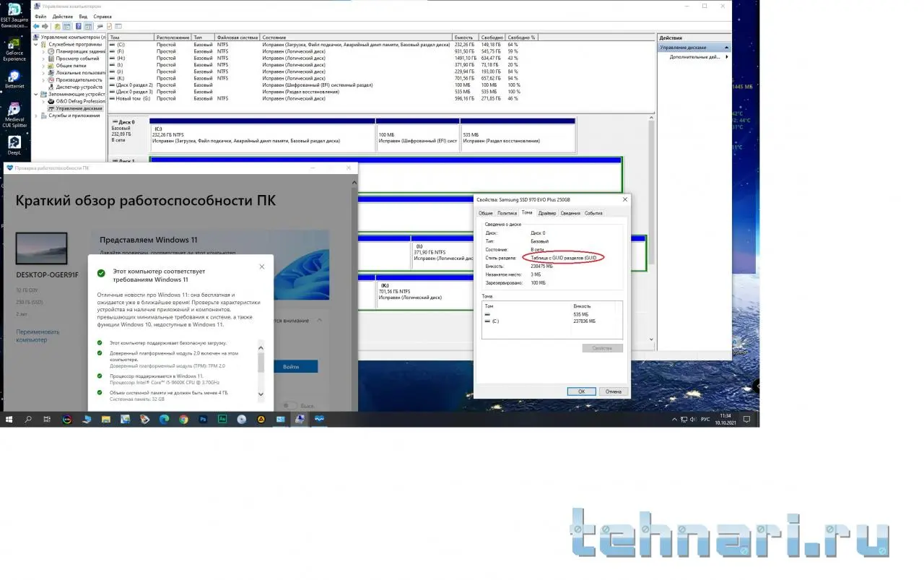Click the Диск 0 label block

click(129, 135)
